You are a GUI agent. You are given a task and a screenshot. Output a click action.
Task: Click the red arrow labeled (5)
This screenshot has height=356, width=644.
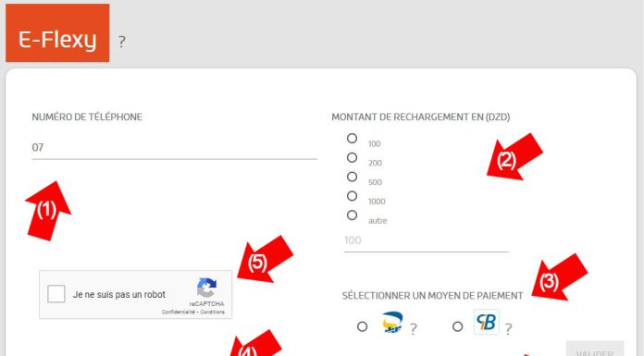coord(265,260)
